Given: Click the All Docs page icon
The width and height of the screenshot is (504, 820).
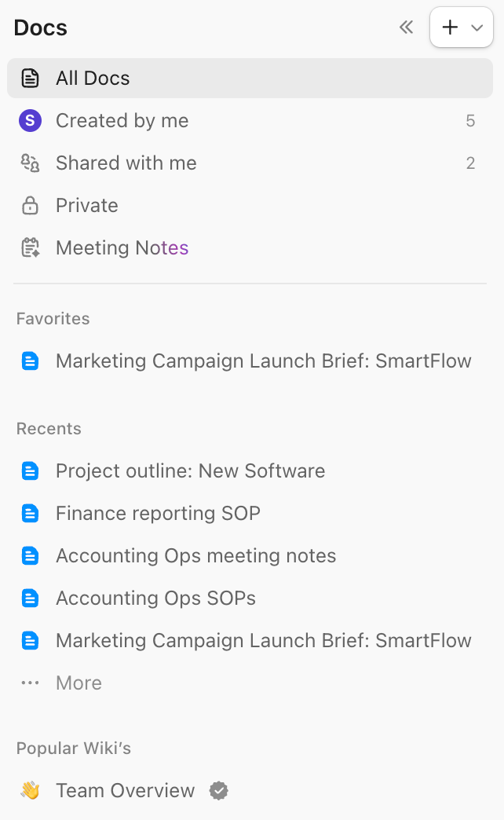Looking at the screenshot, I should [x=30, y=78].
